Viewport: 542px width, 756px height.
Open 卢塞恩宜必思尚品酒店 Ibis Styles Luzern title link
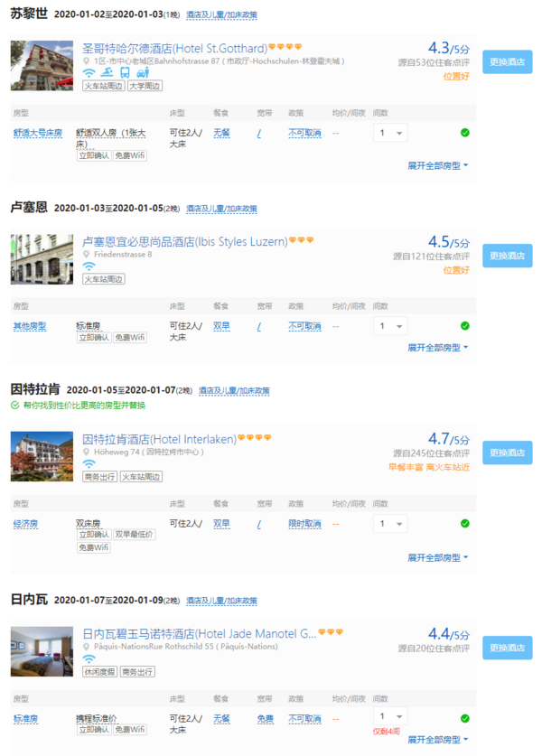185,241
